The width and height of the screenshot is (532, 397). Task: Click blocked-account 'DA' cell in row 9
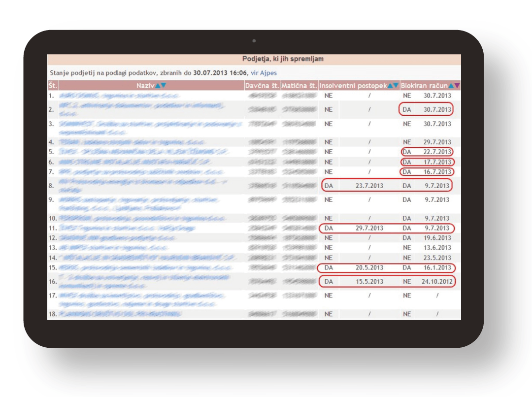pyautogui.click(x=407, y=200)
